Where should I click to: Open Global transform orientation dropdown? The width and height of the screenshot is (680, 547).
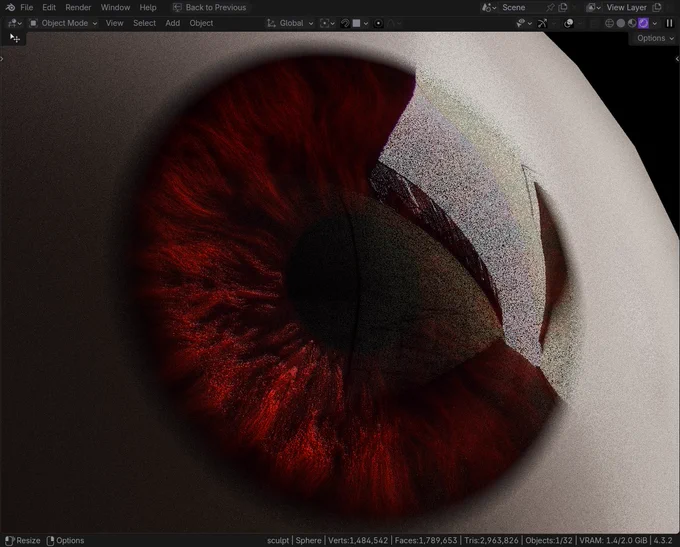(x=290, y=23)
